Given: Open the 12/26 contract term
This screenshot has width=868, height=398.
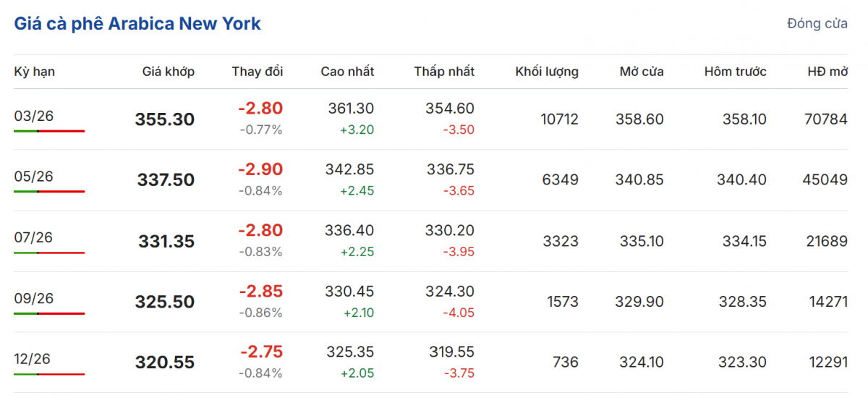Looking at the screenshot, I should pyautogui.click(x=33, y=359).
